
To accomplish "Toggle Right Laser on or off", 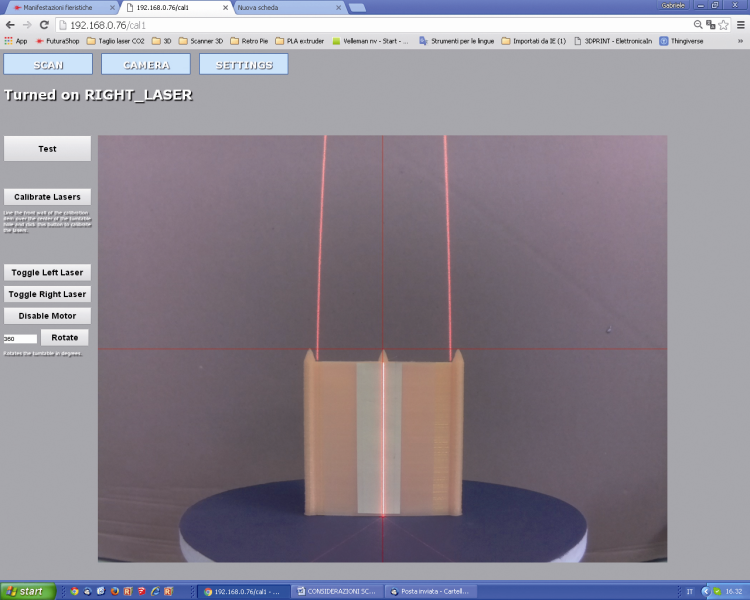I will [x=47, y=294].
